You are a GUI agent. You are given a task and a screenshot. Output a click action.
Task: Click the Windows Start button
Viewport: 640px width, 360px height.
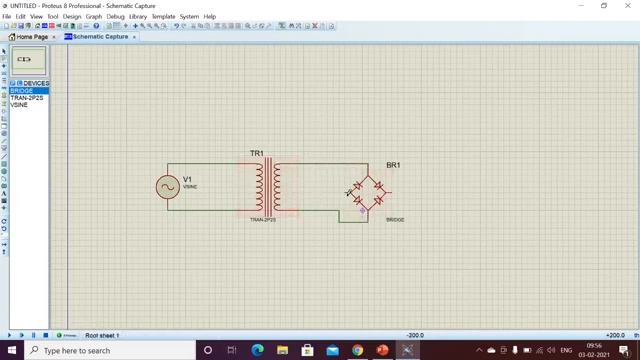point(12,350)
